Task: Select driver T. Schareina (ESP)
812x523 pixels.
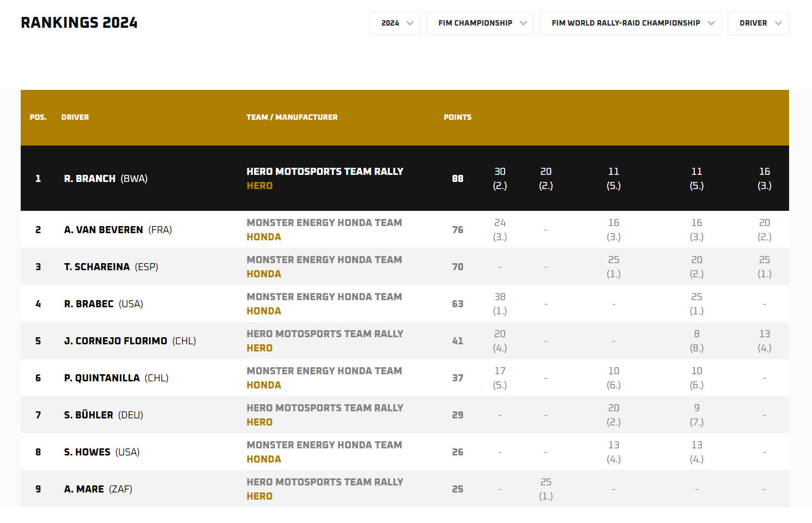Action: [x=111, y=267]
